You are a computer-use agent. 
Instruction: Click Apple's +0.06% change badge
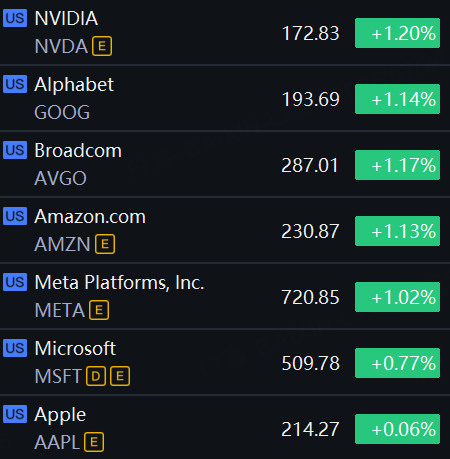point(397,429)
